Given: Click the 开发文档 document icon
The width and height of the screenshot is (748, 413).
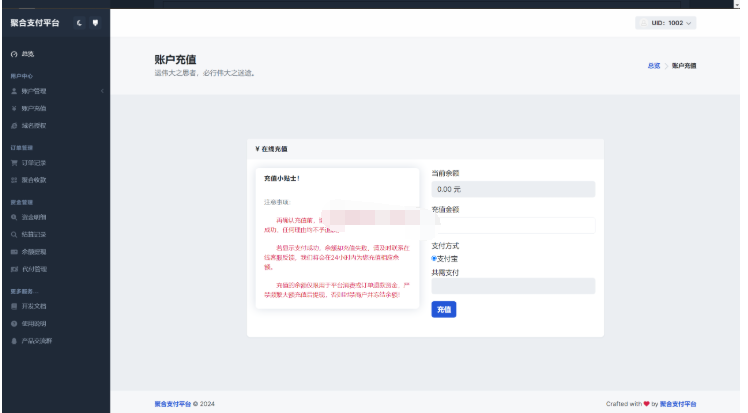Looking at the screenshot, I should pyautogui.click(x=13, y=306).
